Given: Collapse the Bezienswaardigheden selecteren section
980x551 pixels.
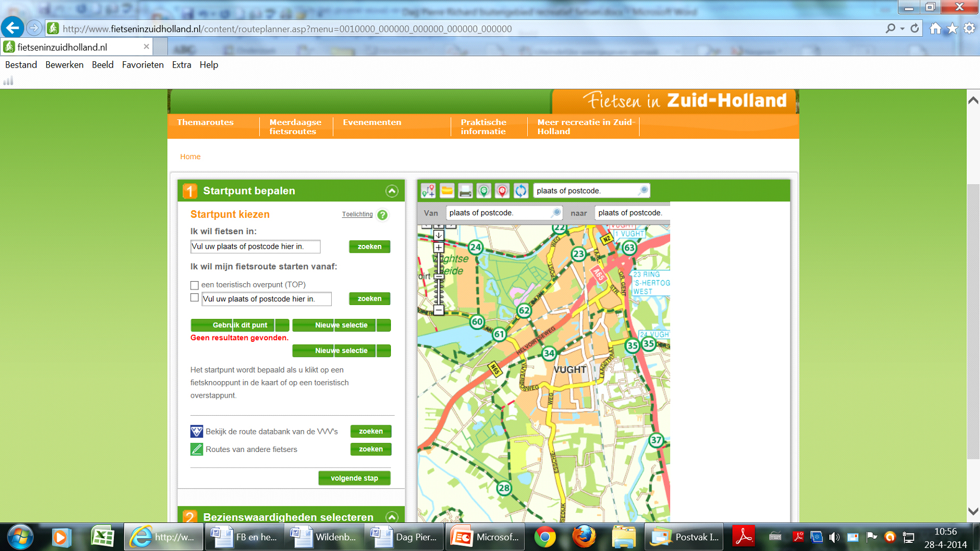Looking at the screenshot, I should click(392, 517).
